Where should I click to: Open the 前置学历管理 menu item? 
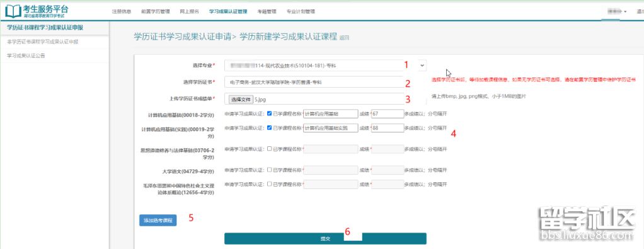coord(156,11)
